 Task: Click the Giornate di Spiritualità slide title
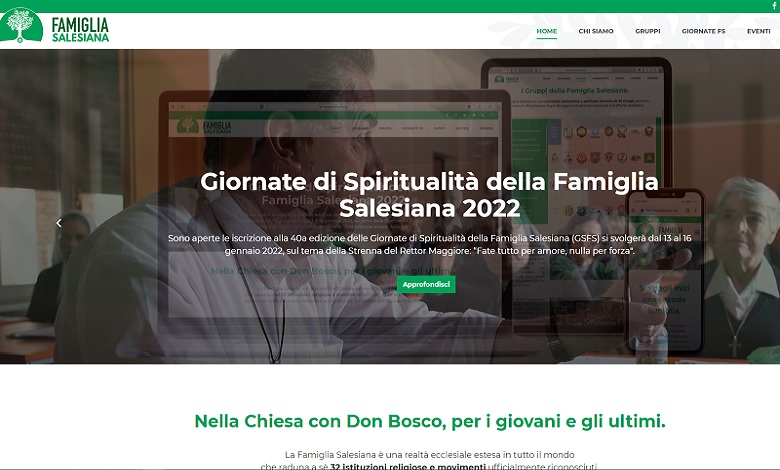(x=429, y=194)
